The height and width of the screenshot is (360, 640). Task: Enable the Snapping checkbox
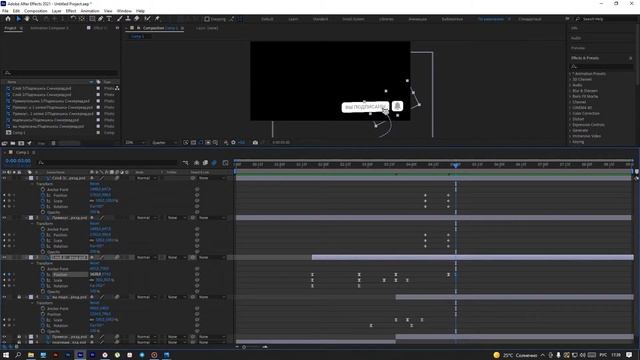pos(207,19)
